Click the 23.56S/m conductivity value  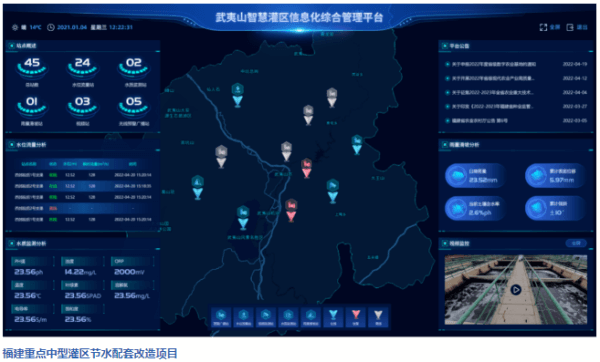point(31,320)
